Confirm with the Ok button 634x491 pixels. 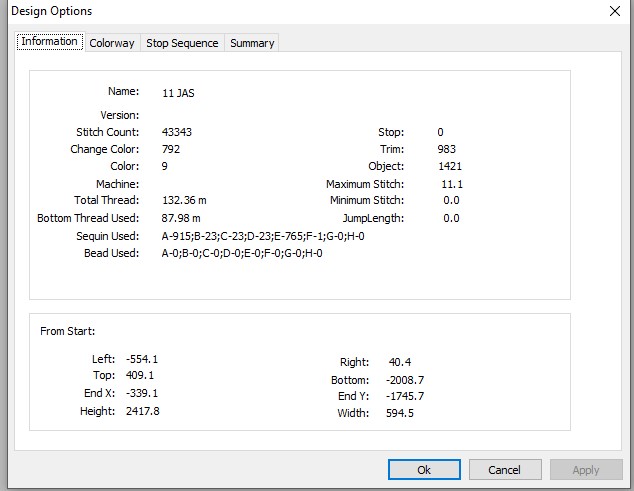(424, 470)
